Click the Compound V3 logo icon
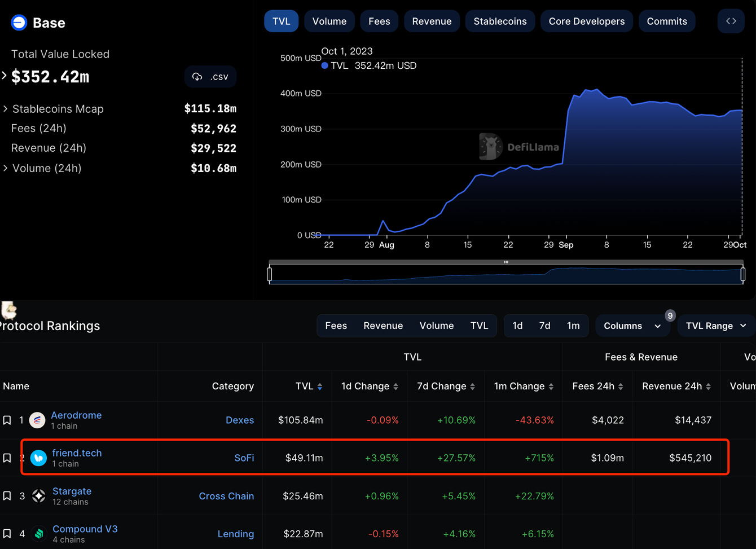The width and height of the screenshot is (756, 549). tap(39, 534)
